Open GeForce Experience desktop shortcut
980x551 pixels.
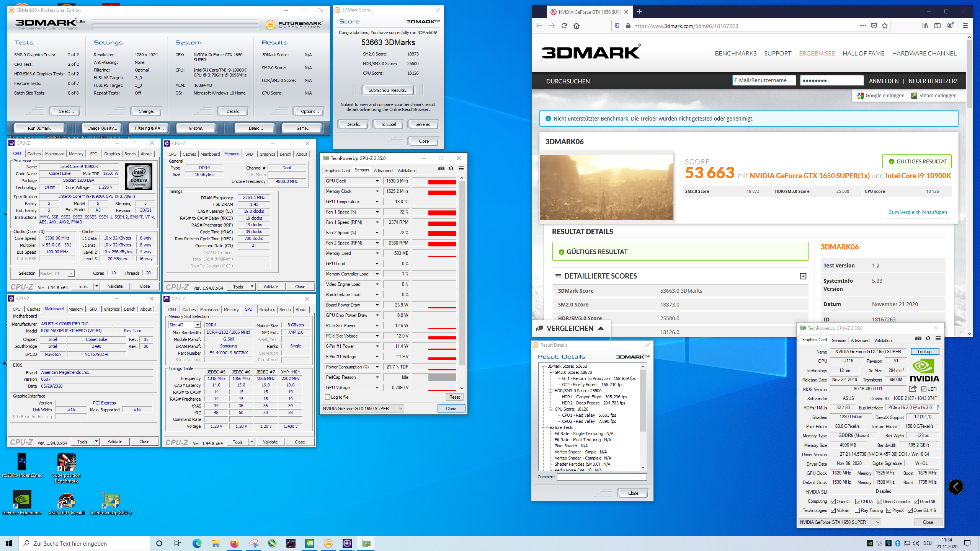22,502
